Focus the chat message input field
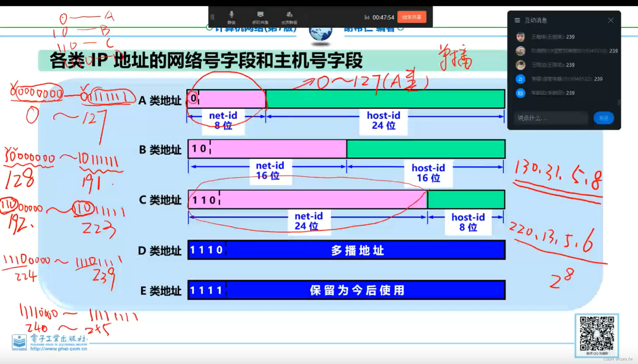The image size is (638, 364). pyautogui.click(x=551, y=118)
